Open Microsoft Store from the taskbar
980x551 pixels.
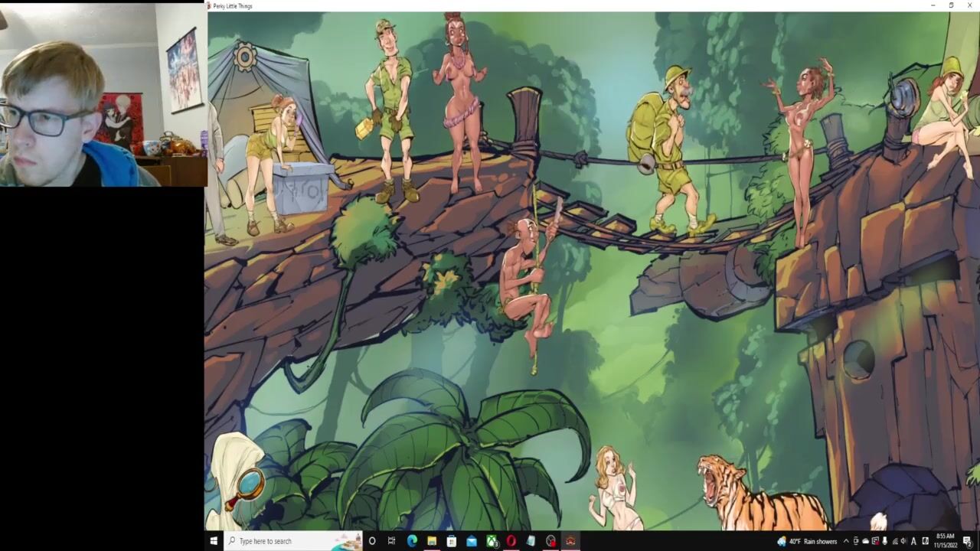click(x=452, y=541)
